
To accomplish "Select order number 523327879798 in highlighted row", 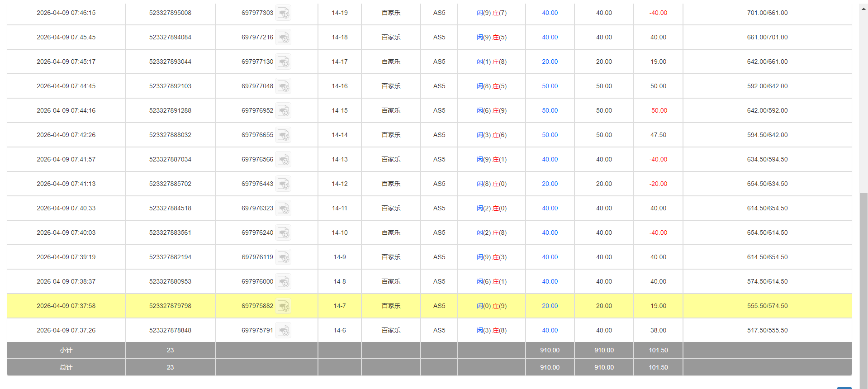I will (x=170, y=306).
